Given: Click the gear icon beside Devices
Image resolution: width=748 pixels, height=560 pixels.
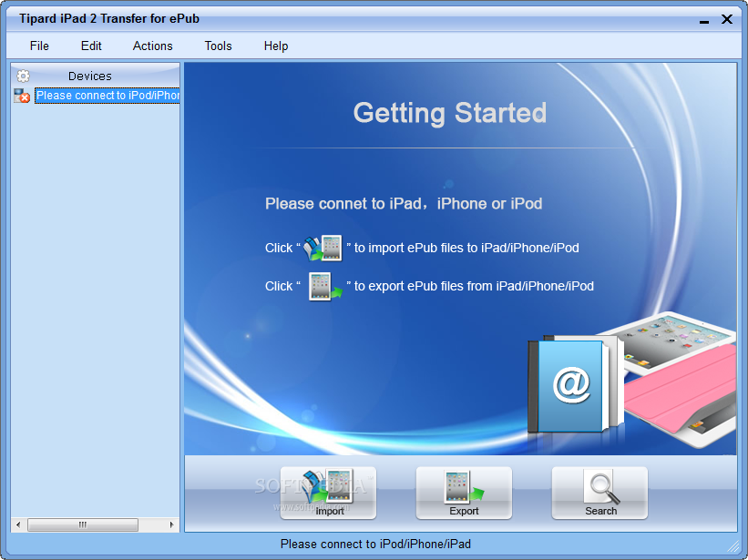Looking at the screenshot, I should pyautogui.click(x=23, y=76).
